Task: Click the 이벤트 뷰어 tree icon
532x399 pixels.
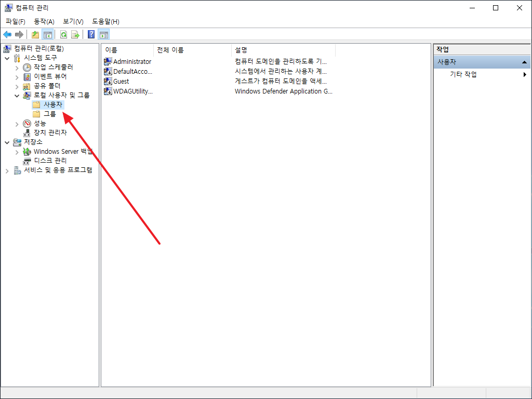Action: pyautogui.click(x=27, y=77)
